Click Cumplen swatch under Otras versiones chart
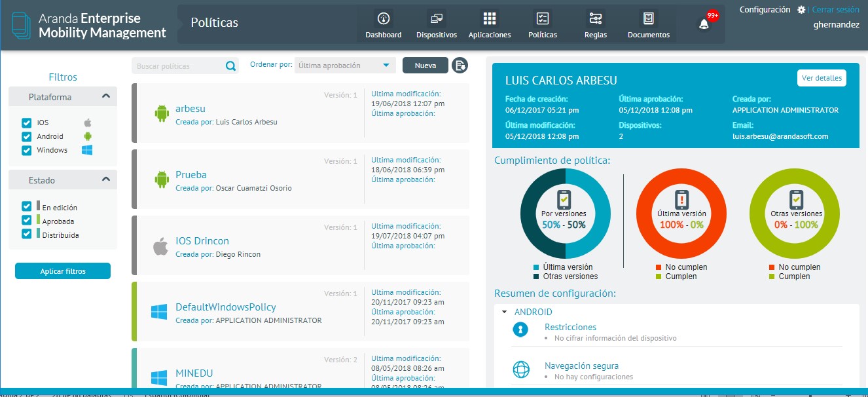The image size is (868, 397). click(x=772, y=276)
